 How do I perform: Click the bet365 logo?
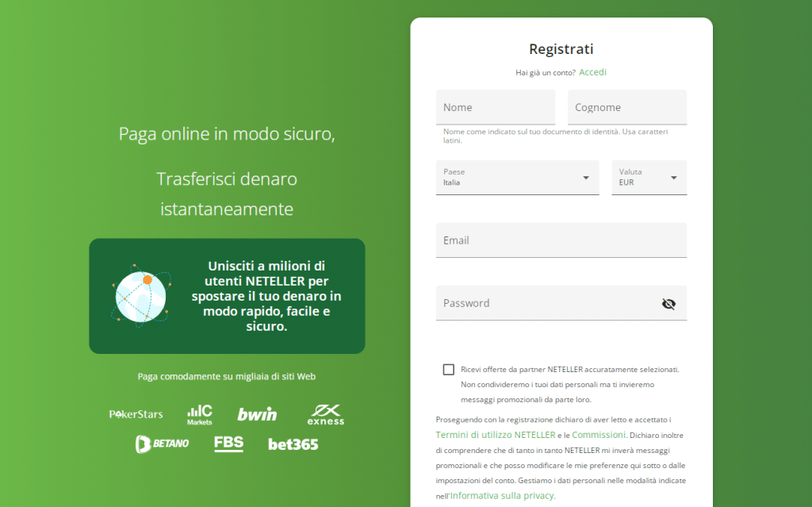(x=293, y=444)
